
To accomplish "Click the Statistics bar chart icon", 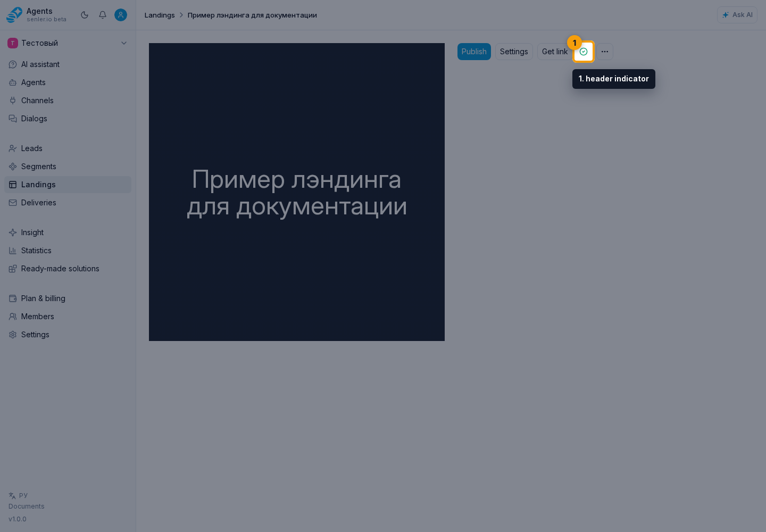I will click(x=13, y=251).
